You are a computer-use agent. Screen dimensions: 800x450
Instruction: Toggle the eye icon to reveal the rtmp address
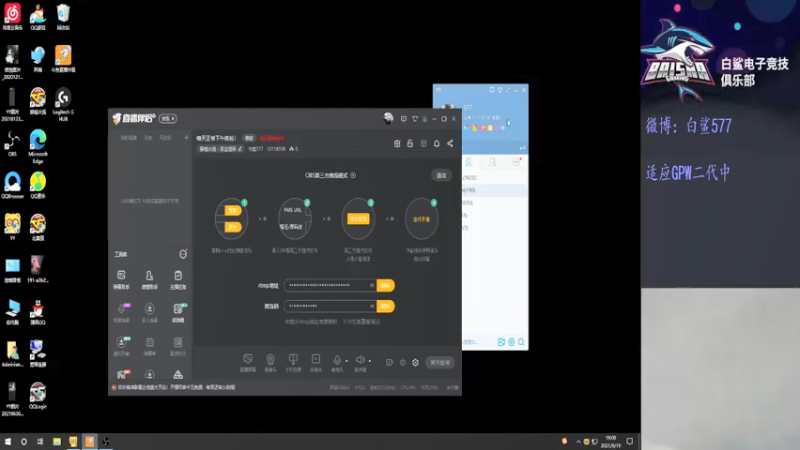[x=372, y=285]
